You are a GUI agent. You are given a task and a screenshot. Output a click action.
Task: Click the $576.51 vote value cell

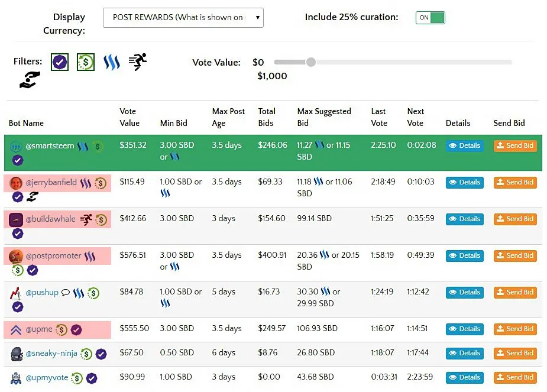tap(132, 255)
